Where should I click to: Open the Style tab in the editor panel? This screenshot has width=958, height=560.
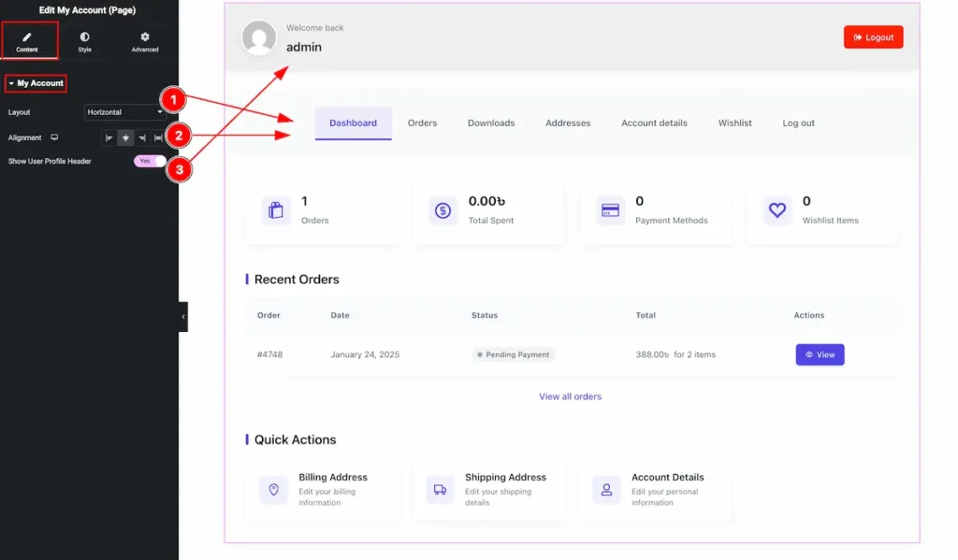(84, 41)
